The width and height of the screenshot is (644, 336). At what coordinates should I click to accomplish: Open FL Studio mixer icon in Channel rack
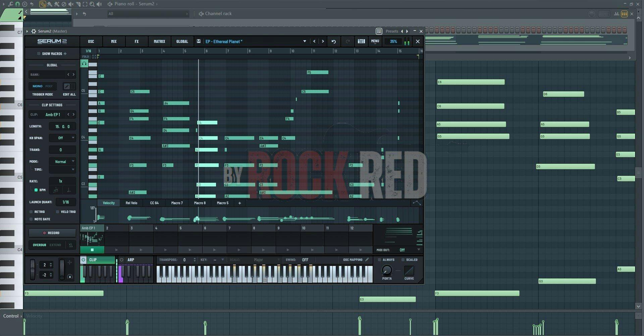point(616,14)
